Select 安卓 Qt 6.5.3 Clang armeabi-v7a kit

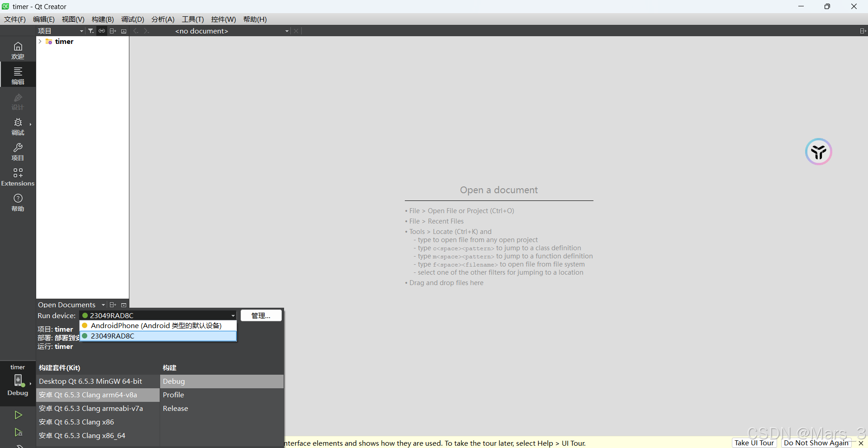98,409
